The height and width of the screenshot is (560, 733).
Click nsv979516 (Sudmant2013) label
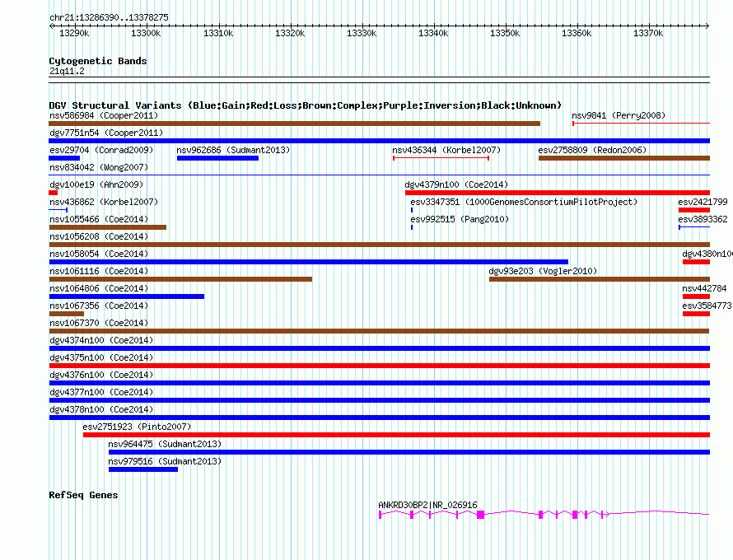pyautogui.click(x=165, y=461)
